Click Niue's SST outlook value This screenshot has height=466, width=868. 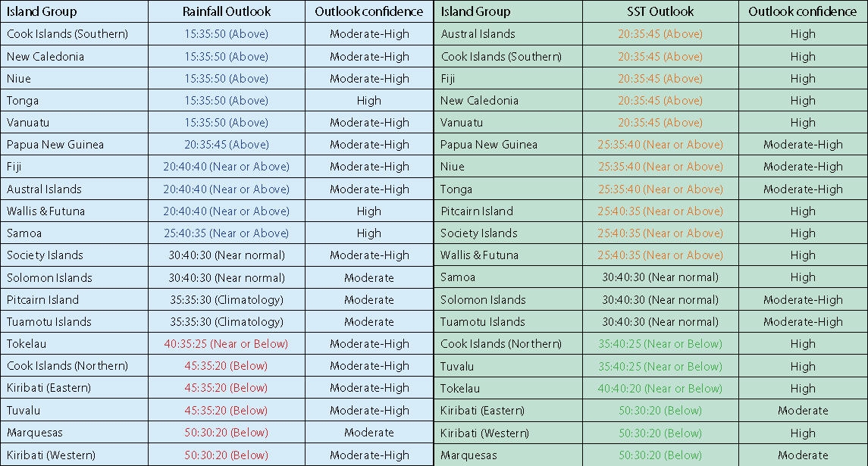[660, 167]
